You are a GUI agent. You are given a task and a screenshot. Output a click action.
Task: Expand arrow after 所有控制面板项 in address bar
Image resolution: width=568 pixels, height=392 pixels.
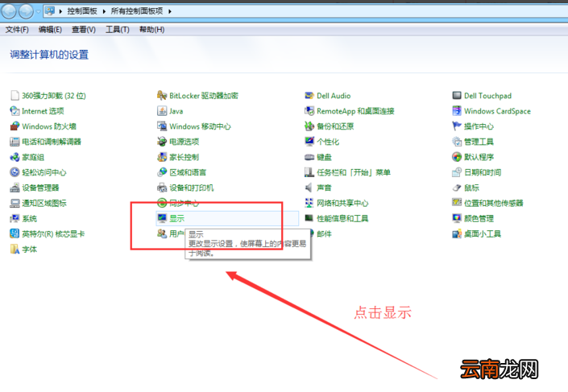(x=169, y=11)
